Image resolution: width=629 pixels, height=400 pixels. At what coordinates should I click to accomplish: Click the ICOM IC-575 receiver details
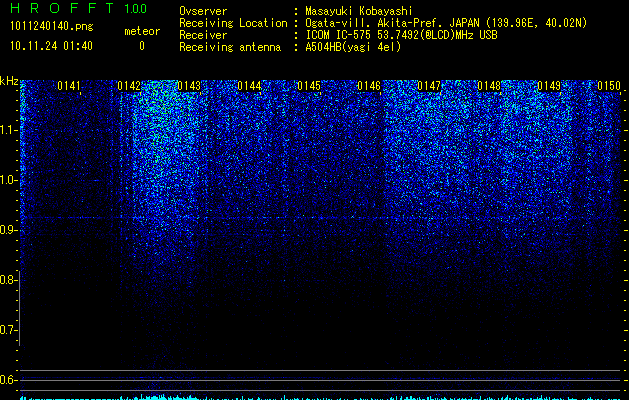(x=401, y=35)
